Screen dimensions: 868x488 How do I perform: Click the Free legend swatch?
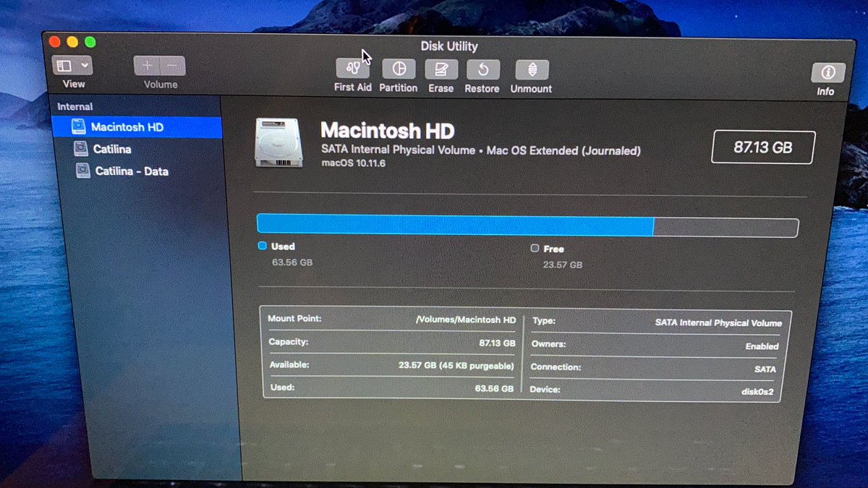(535, 248)
